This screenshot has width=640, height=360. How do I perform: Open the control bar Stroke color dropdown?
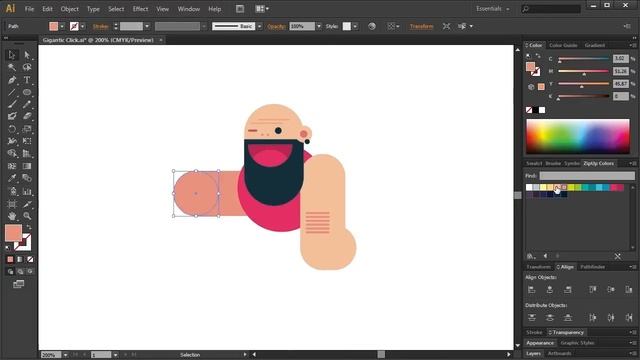83,27
